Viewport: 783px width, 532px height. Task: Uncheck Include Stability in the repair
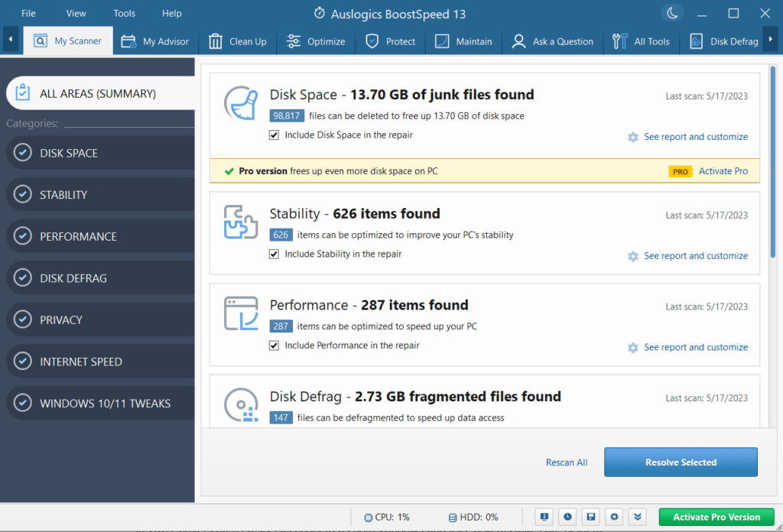274,255
